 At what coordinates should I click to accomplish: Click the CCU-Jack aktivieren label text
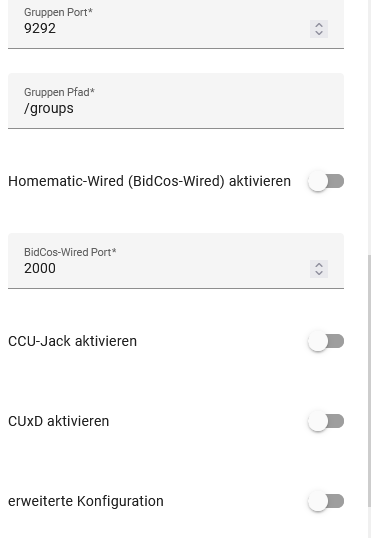point(72,341)
